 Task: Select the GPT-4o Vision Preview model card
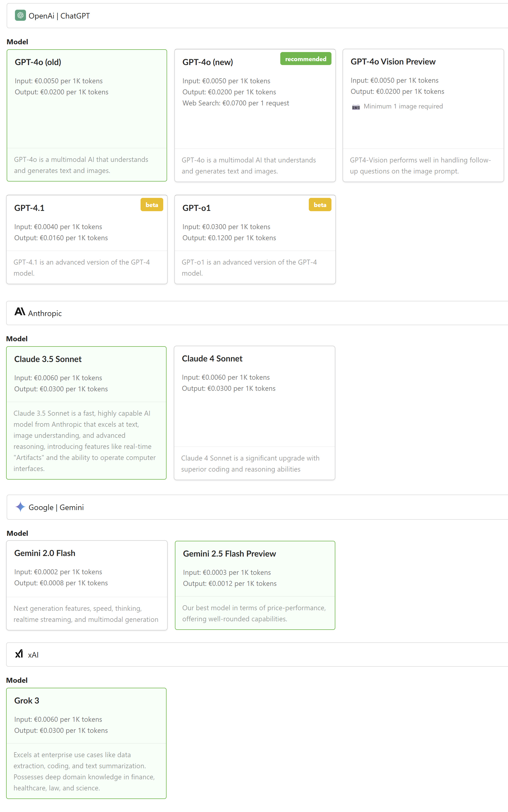point(423,115)
